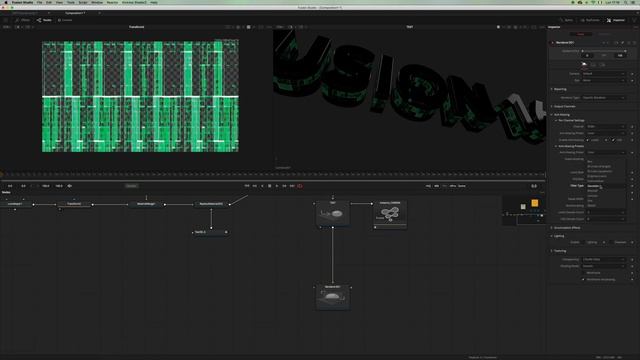This screenshot has width=640, height=360.
Task: Open the Window menu
Action: pyautogui.click(x=97, y=2)
